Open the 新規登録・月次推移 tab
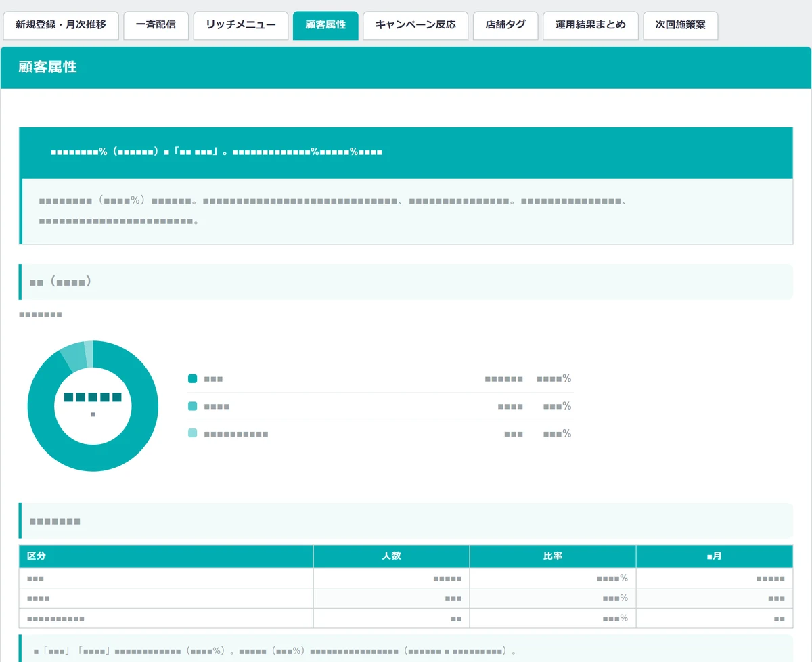Viewport: 812px width, 662px height. coord(61,25)
